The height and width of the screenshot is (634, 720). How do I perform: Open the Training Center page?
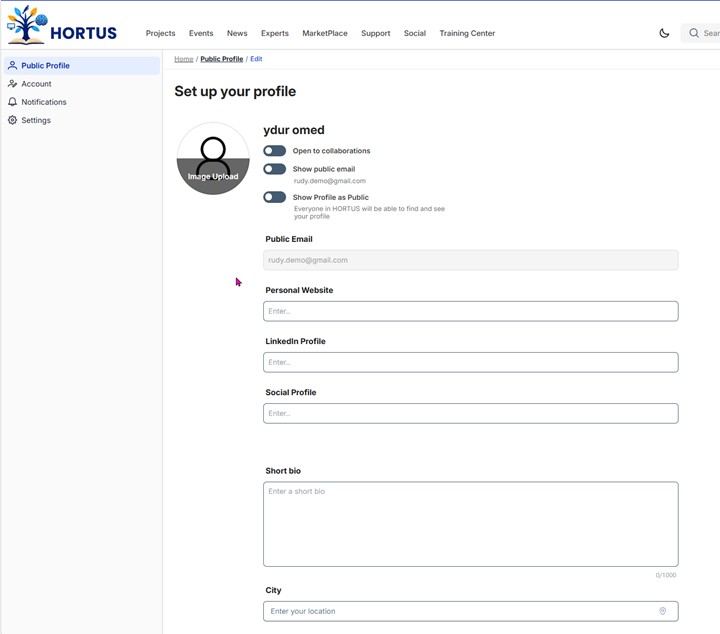click(x=467, y=33)
